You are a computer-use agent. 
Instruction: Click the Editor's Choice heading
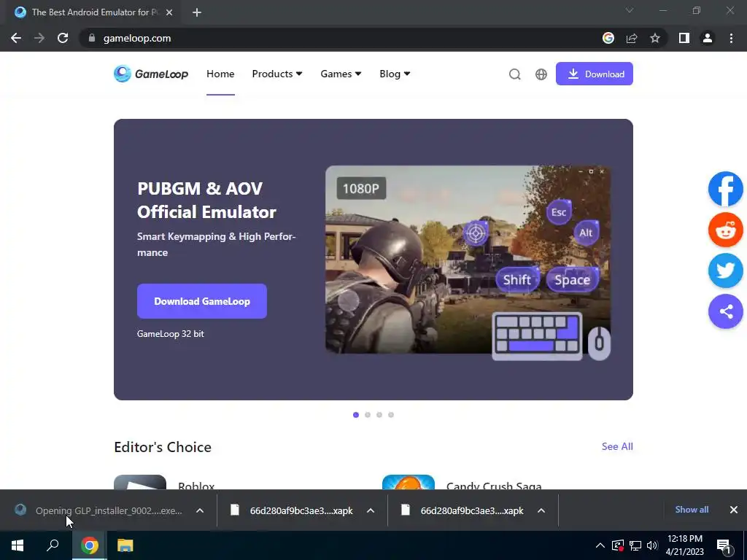tap(163, 447)
